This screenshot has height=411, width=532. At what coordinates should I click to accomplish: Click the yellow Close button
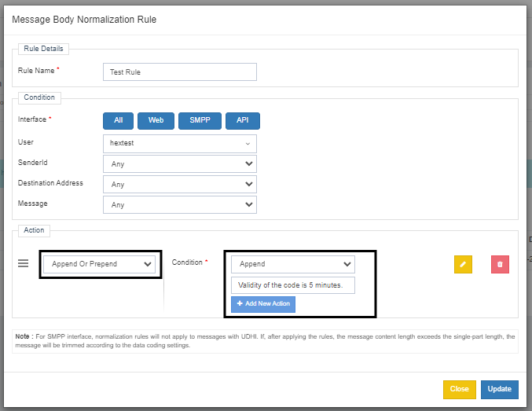[459, 389]
